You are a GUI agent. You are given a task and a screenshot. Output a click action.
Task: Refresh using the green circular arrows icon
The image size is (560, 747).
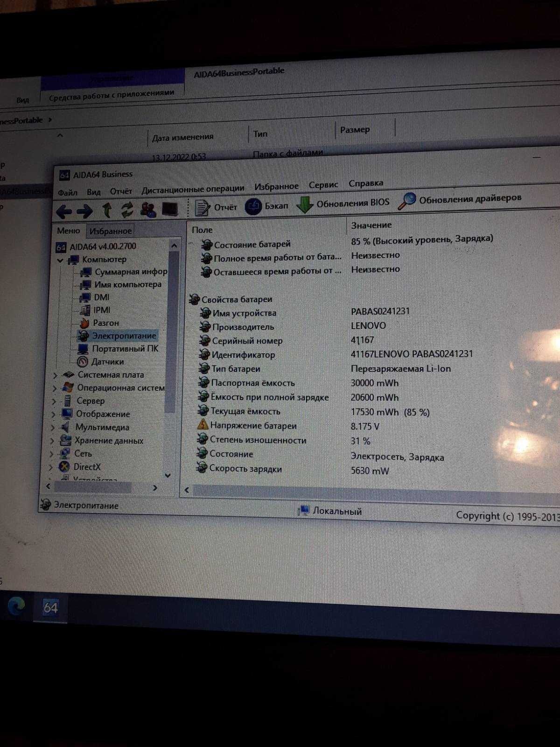coord(127,210)
